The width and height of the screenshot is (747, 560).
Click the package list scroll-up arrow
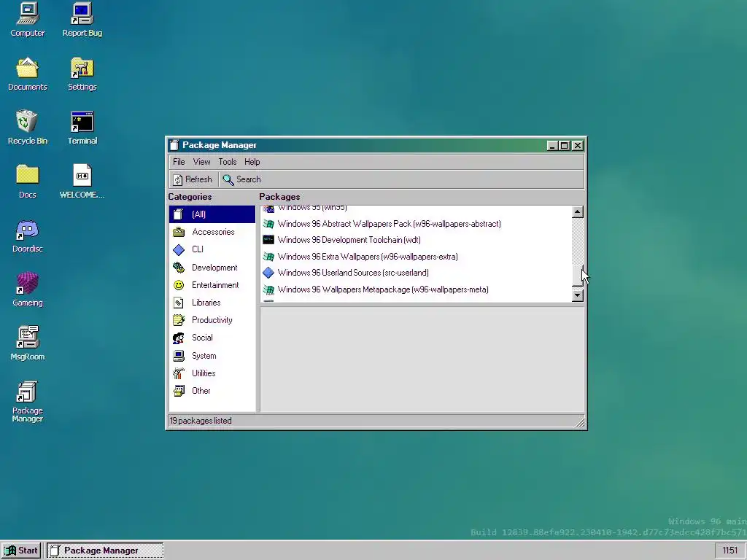coord(578,212)
